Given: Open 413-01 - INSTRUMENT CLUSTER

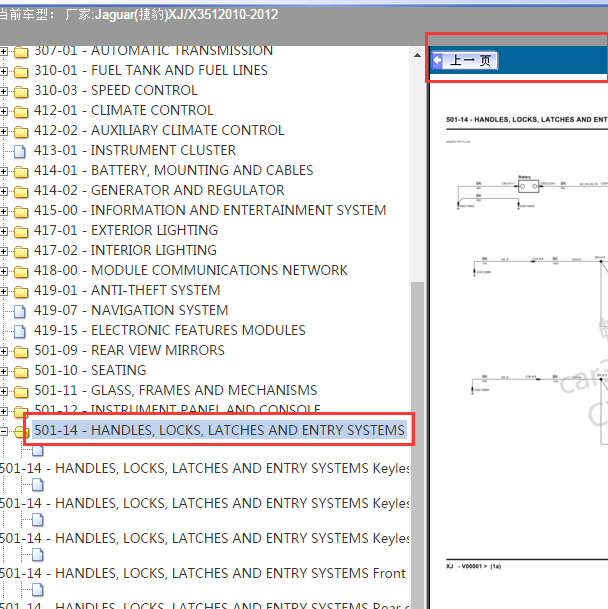Looking at the screenshot, I should pyautogui.click(x=135, y=150).
